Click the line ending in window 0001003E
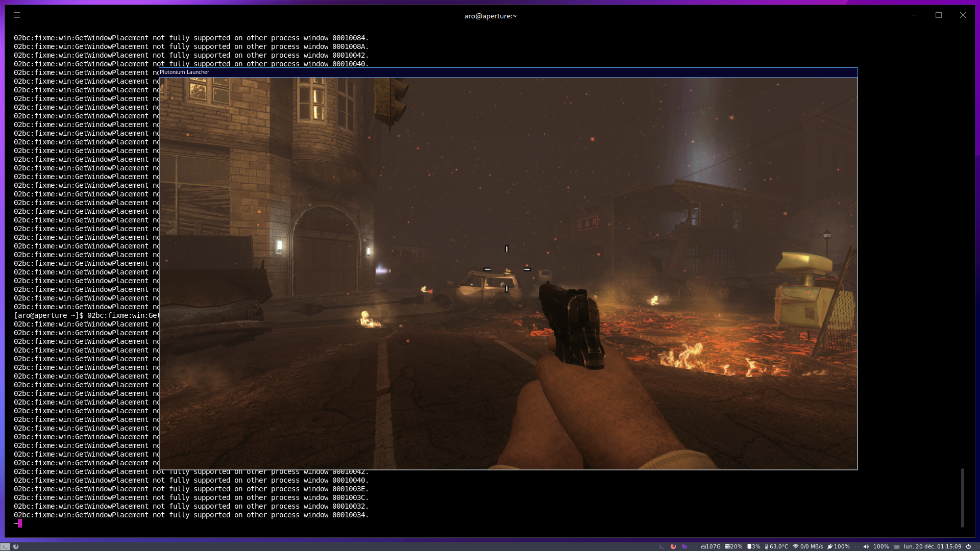The width and height of the screenshot is (980, 551). click(191, 489)
